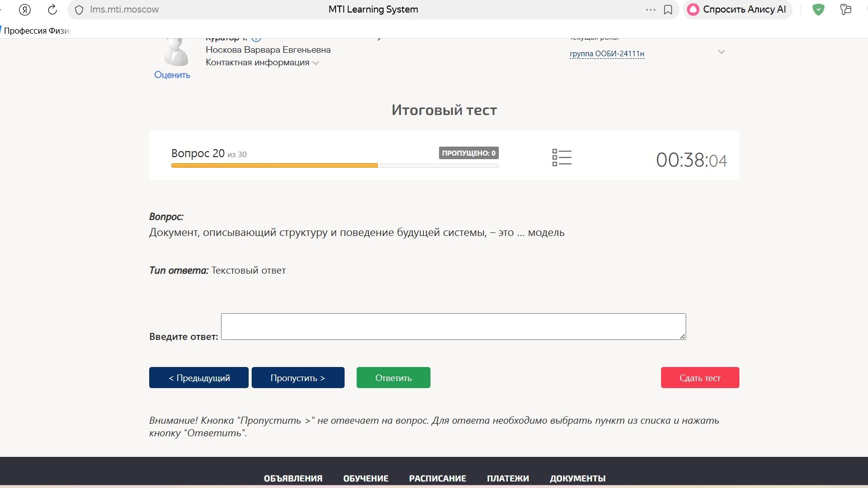Open the green shield protection icon
Viewport: 868px width, 488px height.
pyautogui.click(x=818, y=10)
